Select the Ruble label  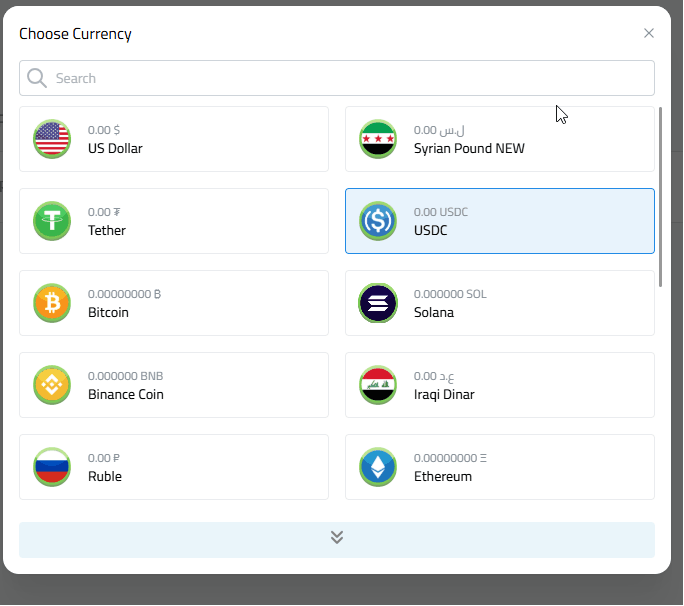pyautogui.click(x=105, y=476)
